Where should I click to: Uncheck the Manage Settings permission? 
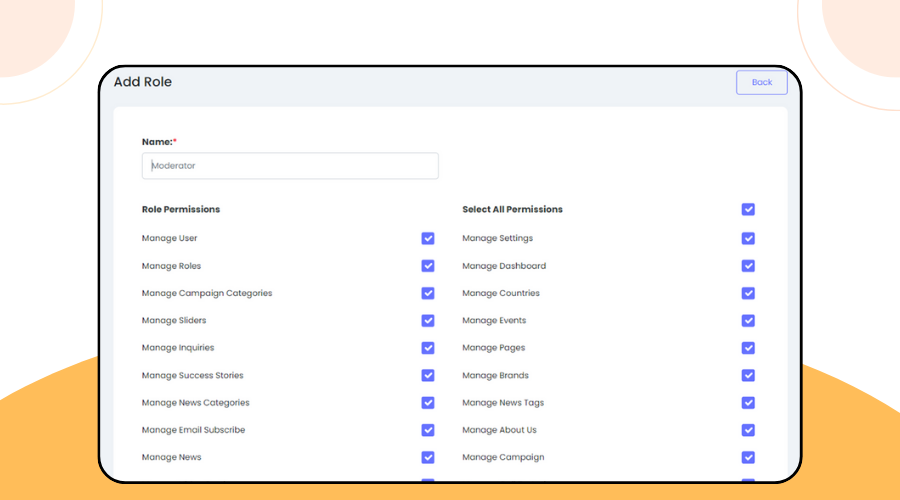tap(748, 239)
